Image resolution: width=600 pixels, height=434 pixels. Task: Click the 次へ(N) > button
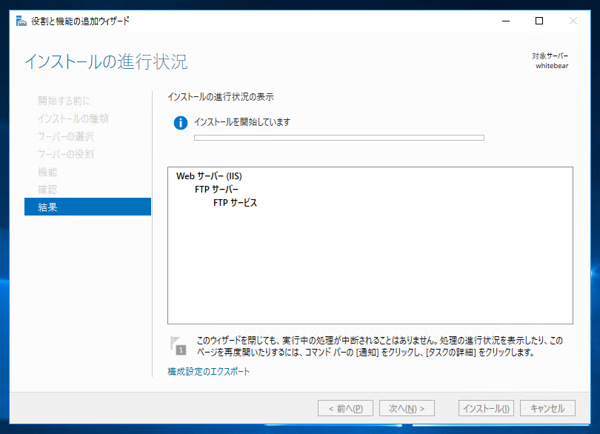pos(407,408)
